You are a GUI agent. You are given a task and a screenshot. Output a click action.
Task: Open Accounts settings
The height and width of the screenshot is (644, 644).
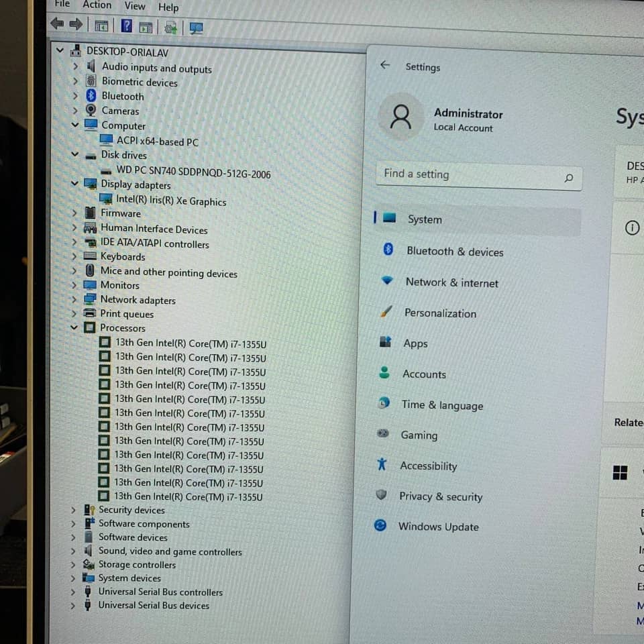424,374
